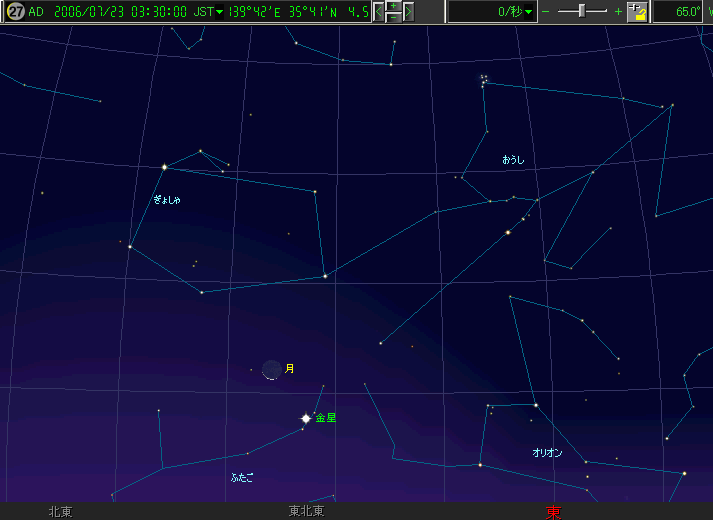This screenshot has width=713, height=520.
Task: Click the 東北東 direction label
Action: pyautogui.click(x=306, y=511)
